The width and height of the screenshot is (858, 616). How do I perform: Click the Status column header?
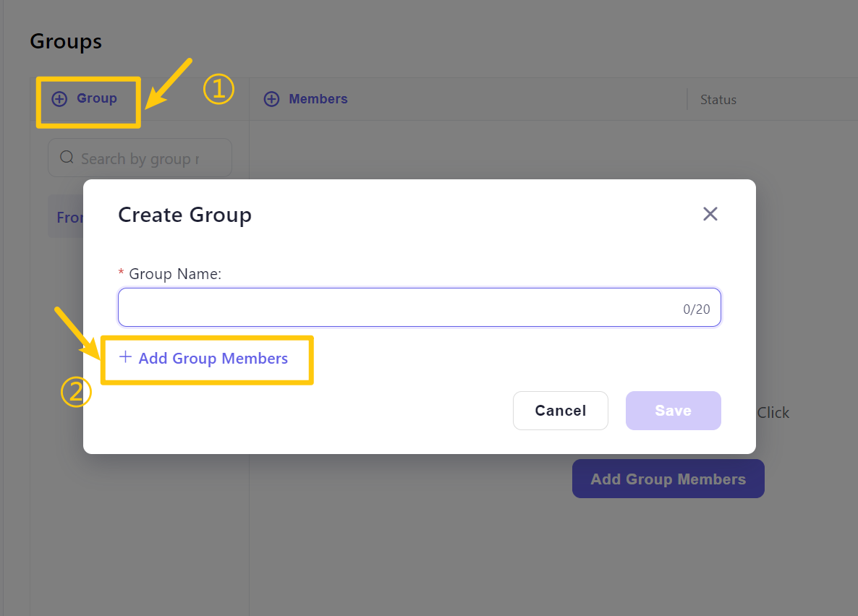(x=718, y=100)
